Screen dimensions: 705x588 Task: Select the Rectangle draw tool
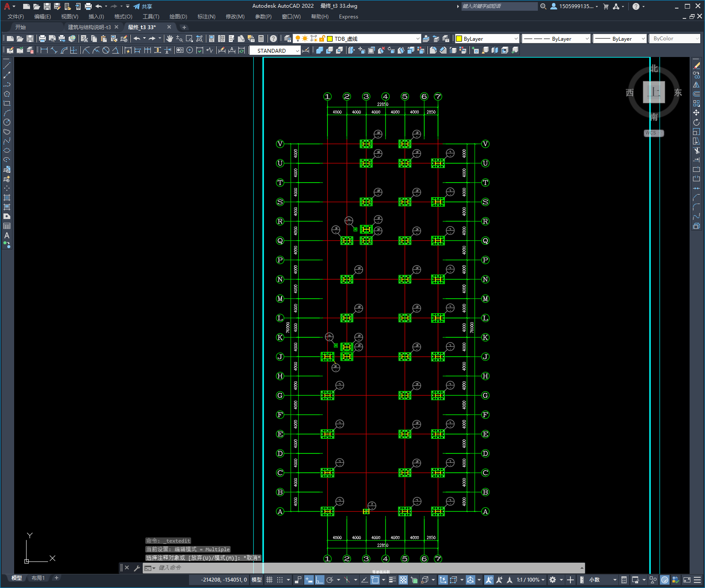7,103
